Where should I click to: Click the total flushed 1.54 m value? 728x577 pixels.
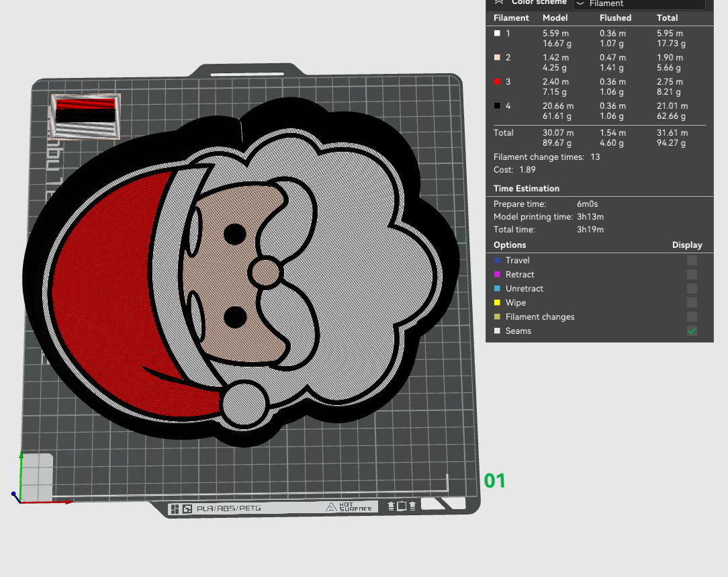pos(612,133)
